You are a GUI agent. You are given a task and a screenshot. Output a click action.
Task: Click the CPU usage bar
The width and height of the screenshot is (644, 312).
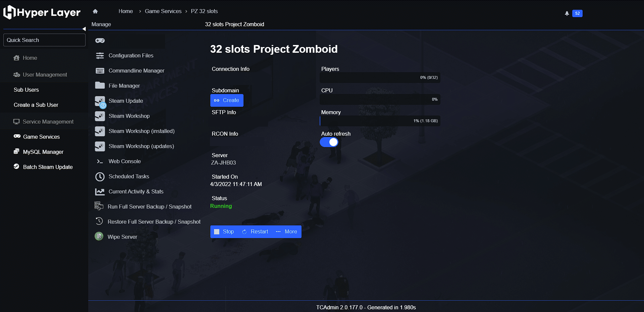pos(380,99)
